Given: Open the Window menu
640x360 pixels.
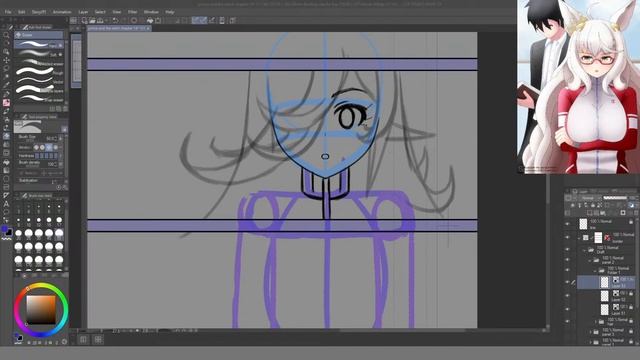Looking at the screenshot, I should pos(151,12).
